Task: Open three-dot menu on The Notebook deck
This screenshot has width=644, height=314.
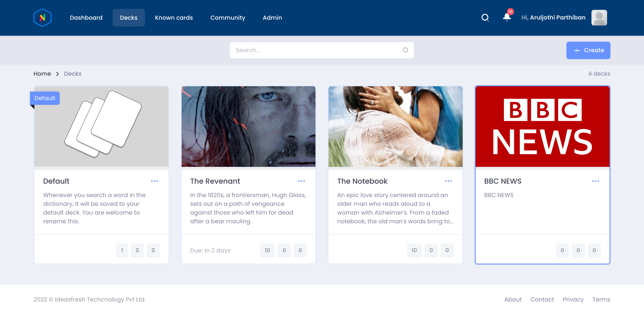Action: click(x=448, y=181)
